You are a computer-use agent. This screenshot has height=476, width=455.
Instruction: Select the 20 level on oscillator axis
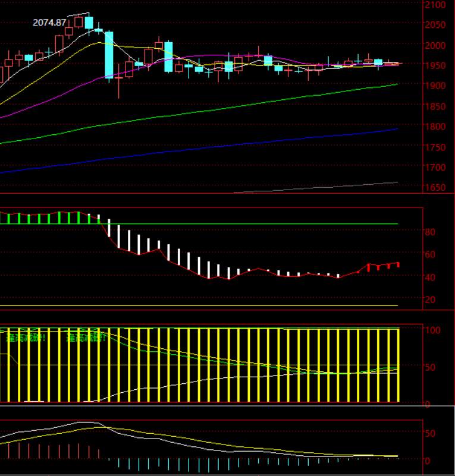(430, 300)
